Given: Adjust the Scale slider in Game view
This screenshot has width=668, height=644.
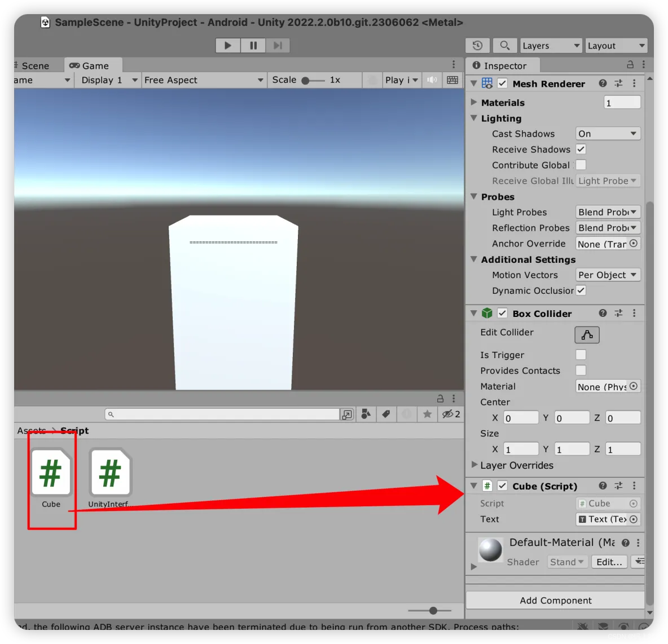Looking at the screenshot, I should pos(313,80).
